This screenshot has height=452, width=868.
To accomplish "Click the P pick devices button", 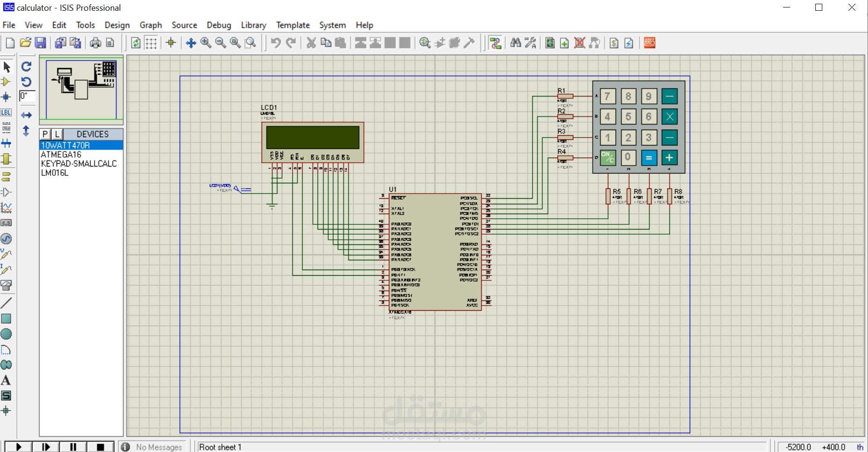I will [x=45, y=134].
